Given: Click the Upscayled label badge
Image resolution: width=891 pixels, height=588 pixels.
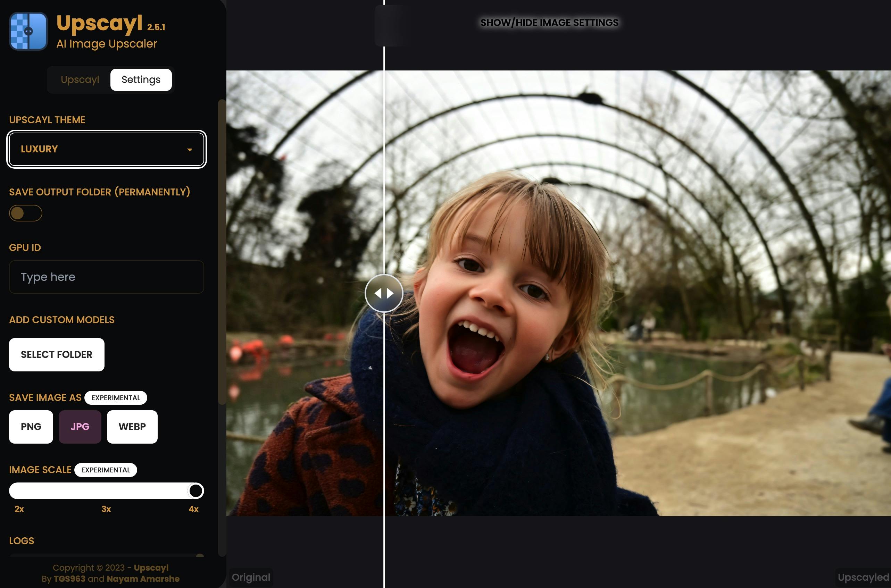Looking at the screenshot, I should [863, 577].
